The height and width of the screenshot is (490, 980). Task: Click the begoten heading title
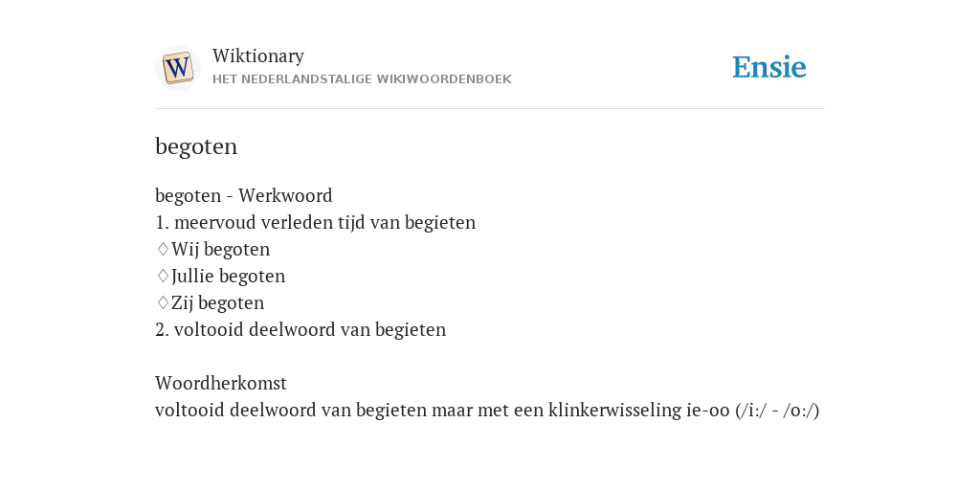(196, 146)
